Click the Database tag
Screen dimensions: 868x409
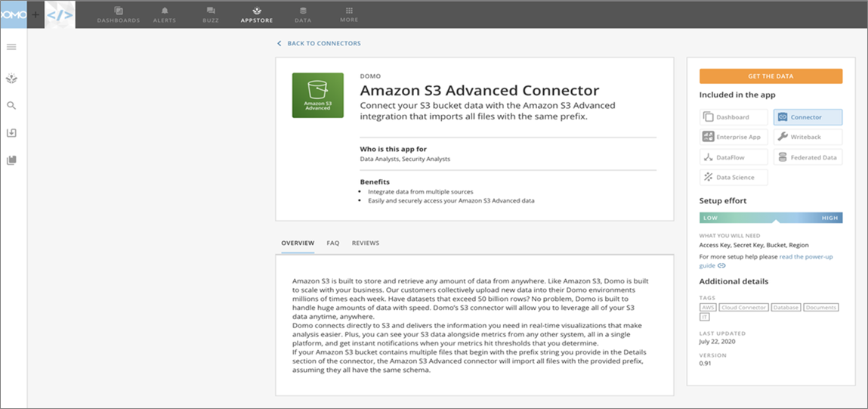[x=786, y=307]
